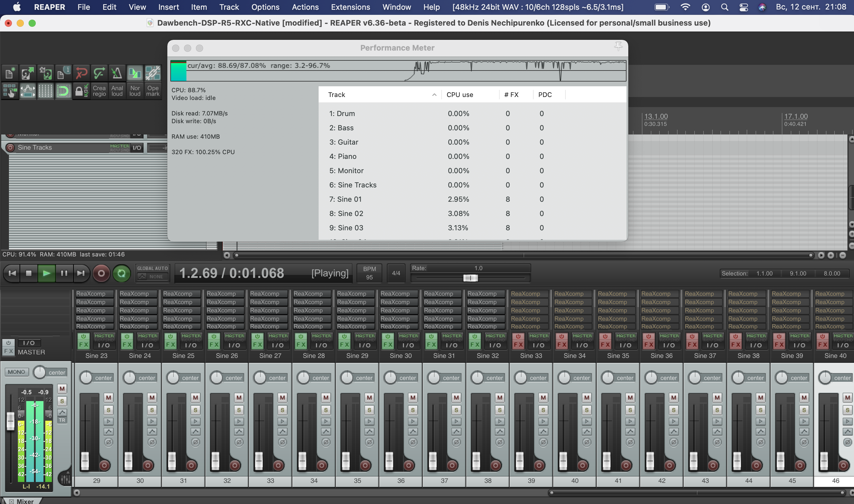This screenshot has width=854, height=504.
Task: Click the MONO button on master
Action: pyautogui.click(x=16, y=372)
